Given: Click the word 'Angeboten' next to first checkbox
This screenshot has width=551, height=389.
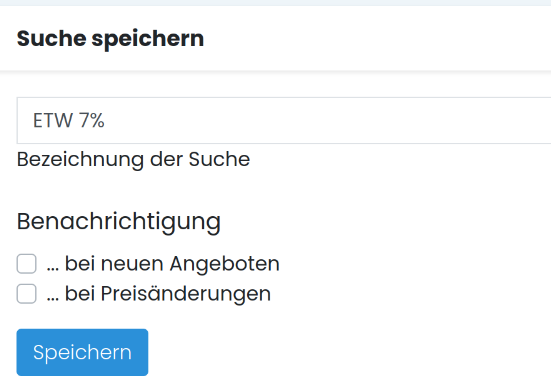Looking at the screenshot, I should (225, 264).
